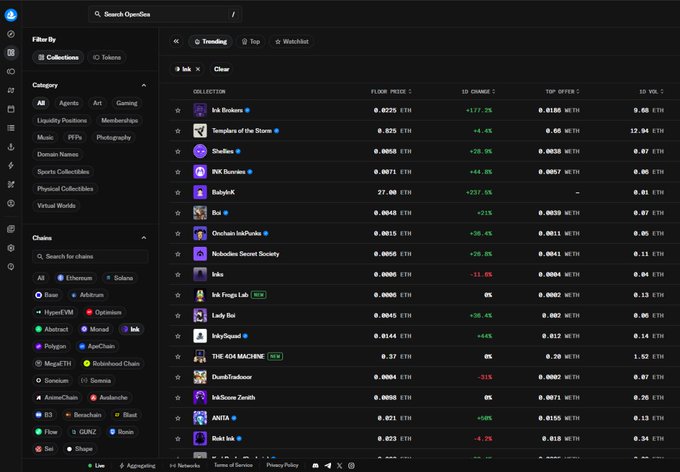Open the Ink Frogs Lab collection name
This screenshot has width=680, height=472.
click(230, 295)
